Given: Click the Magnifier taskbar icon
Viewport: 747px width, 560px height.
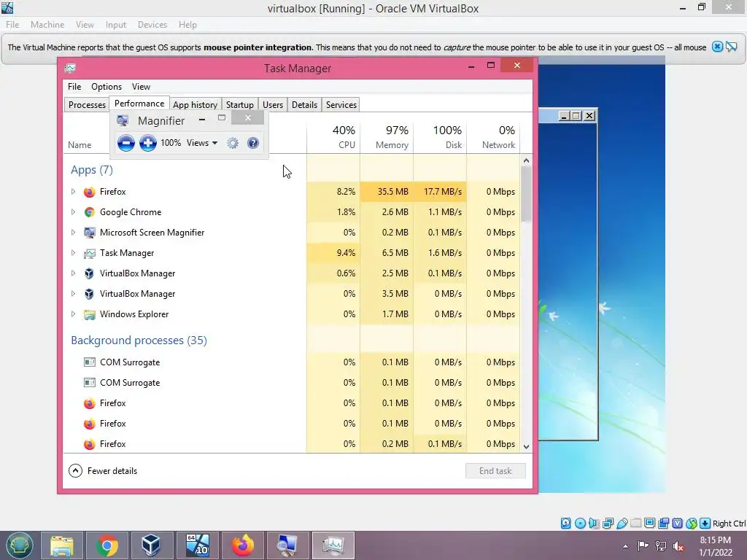Looking at the screenshot, I should click(287, 545).
